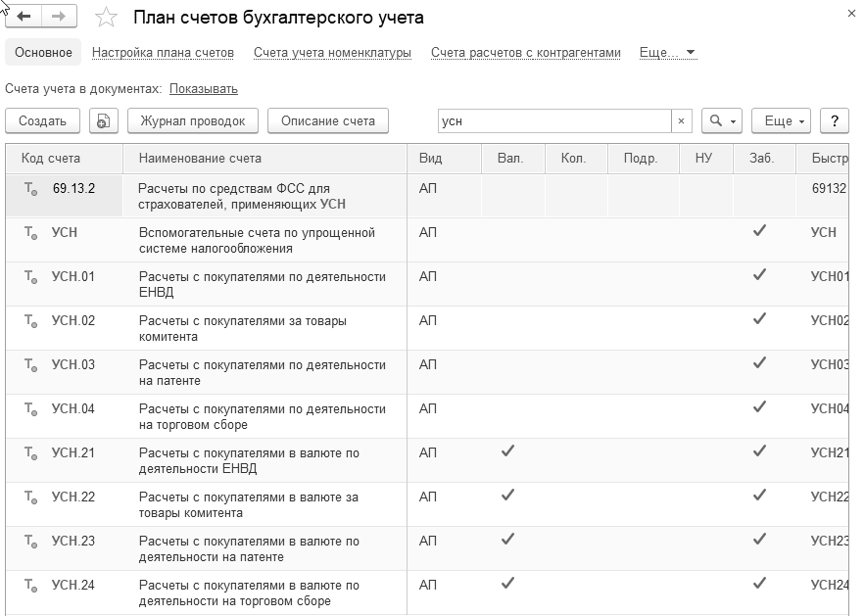Open Счета учета номенклатуры tab

click(332, 53)
